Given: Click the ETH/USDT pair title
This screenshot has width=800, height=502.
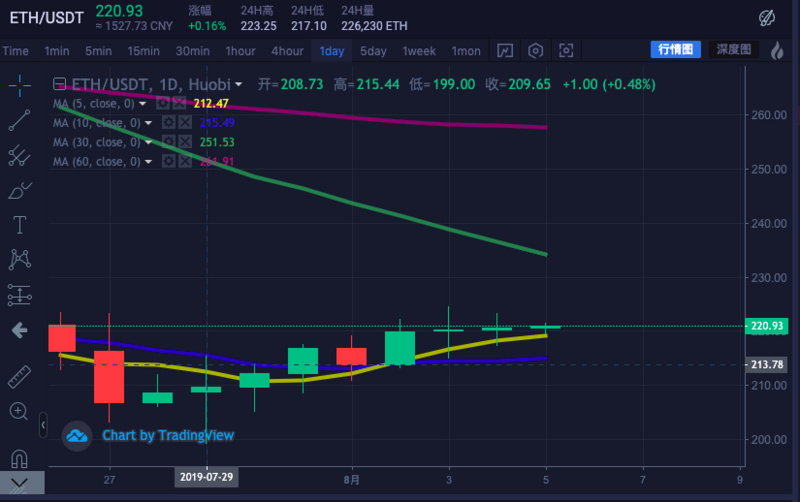Looking at the screenshot, I should pyautogui.click(x=46, y=18).
